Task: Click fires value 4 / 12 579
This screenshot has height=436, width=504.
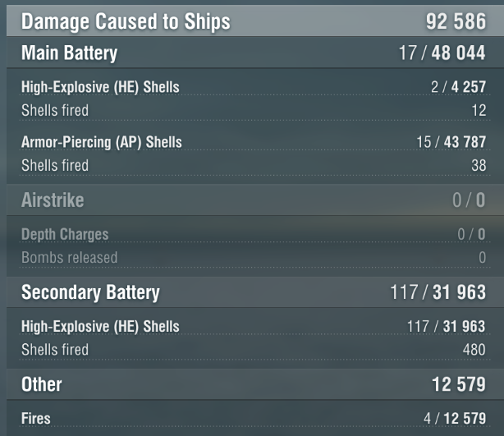Action: (x=455, y=419)
